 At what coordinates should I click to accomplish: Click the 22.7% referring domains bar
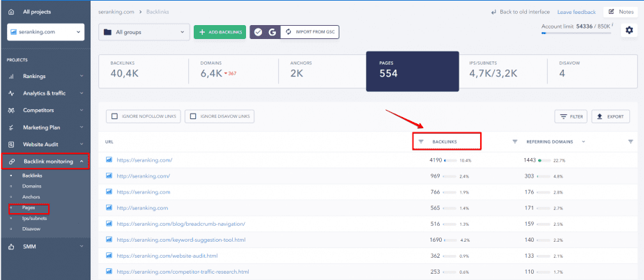pyautogui.click(x=544, y=160)
